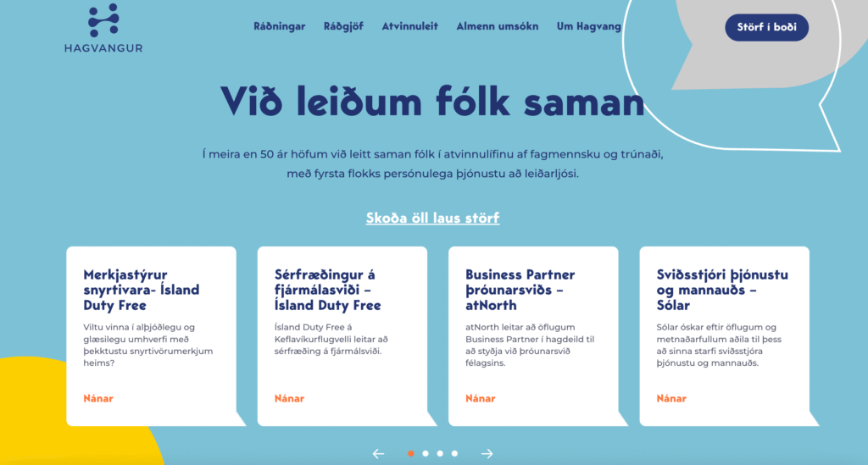Open Nánar for Merkjastýrur snyrtivara job
This screenshot has width=868, height=465.
pos(98,399)
